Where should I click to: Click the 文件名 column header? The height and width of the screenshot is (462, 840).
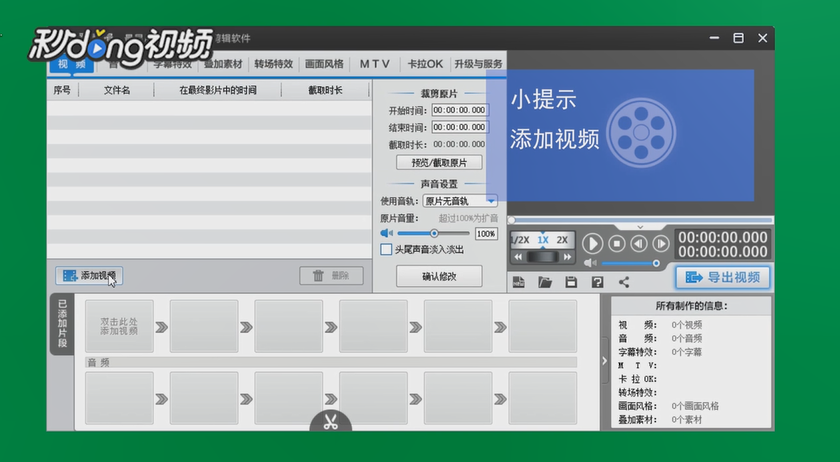click(x=117, y=90)
